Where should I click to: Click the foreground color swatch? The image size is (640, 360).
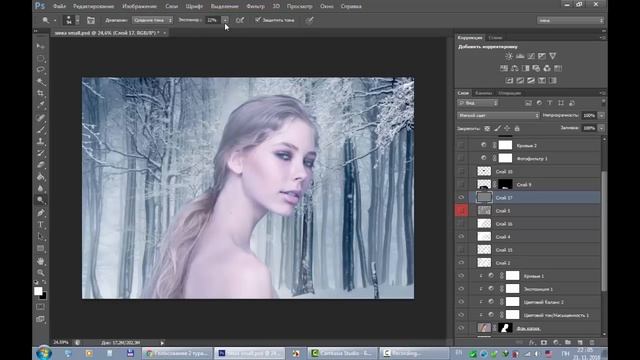tap(38, 291)
